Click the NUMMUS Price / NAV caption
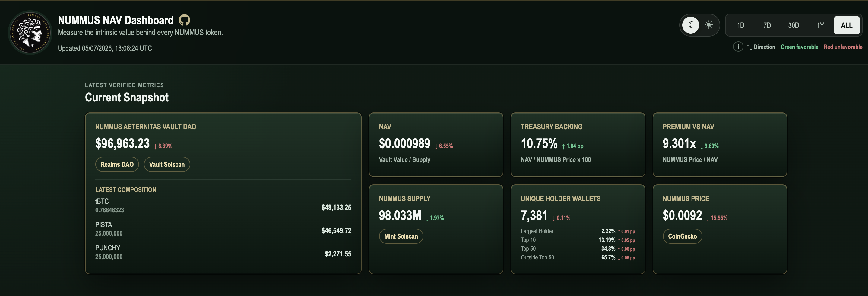This screenshot has height=296, width=868. (690, 160)
